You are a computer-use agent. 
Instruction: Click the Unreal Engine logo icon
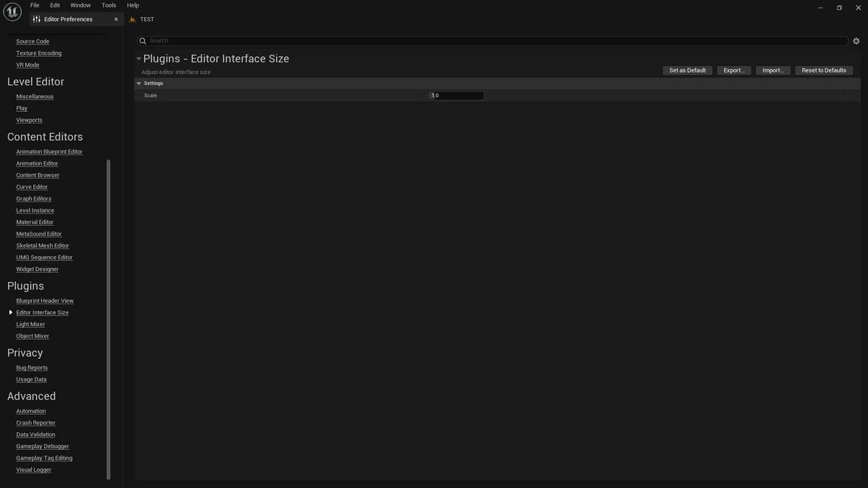tap(12, 12)
